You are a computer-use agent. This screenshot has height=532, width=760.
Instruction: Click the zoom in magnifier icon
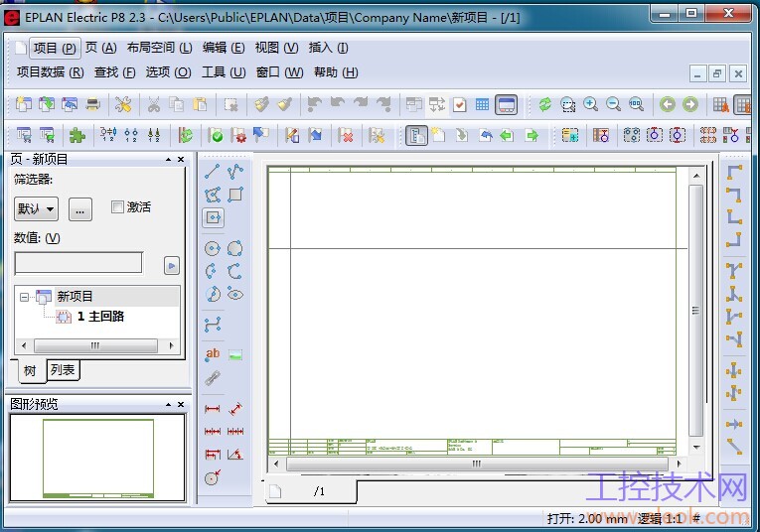click(590, 104)
